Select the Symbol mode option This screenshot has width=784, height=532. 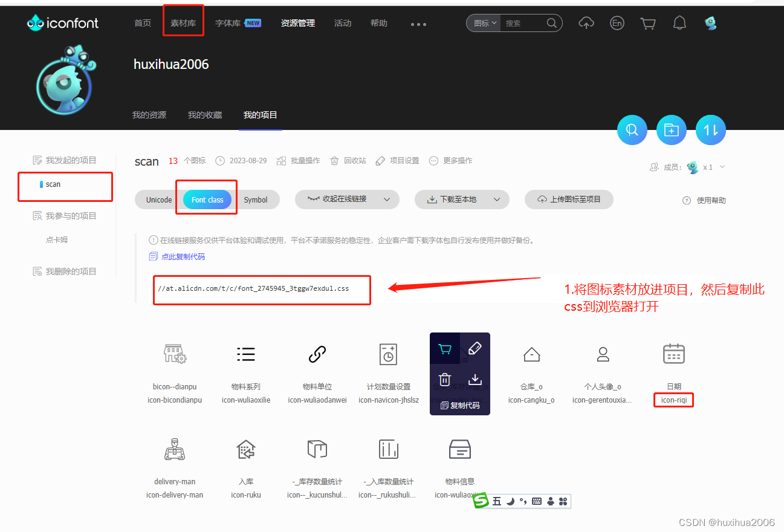point(257,199)
